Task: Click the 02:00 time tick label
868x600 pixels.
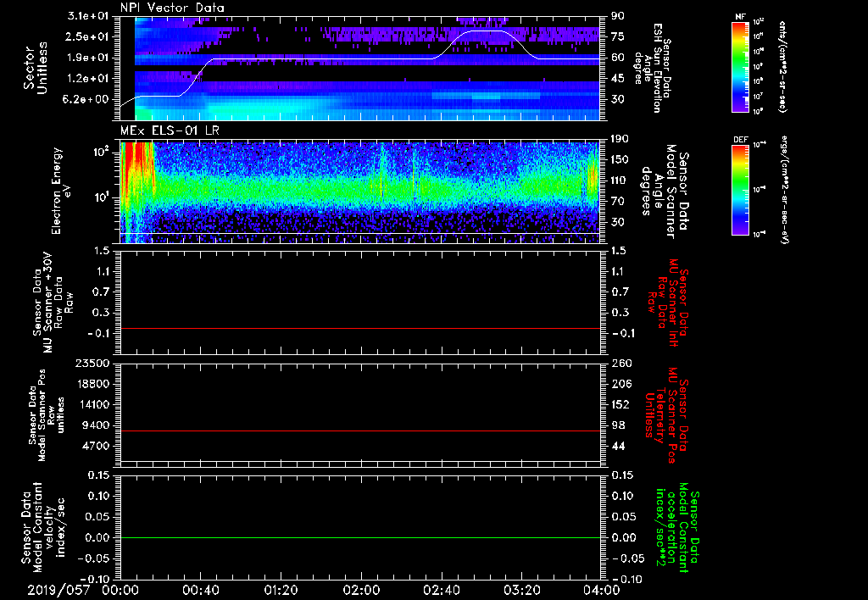Action: [x=361, y=590]
